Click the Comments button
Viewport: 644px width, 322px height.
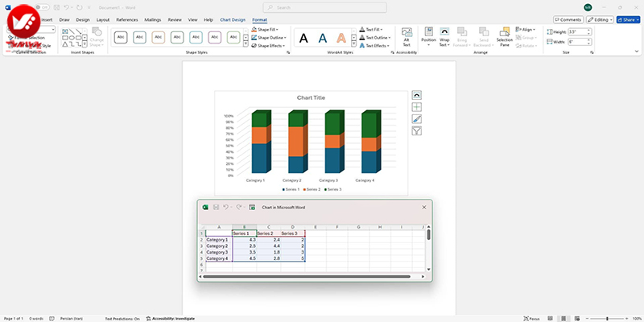[568, 19]
